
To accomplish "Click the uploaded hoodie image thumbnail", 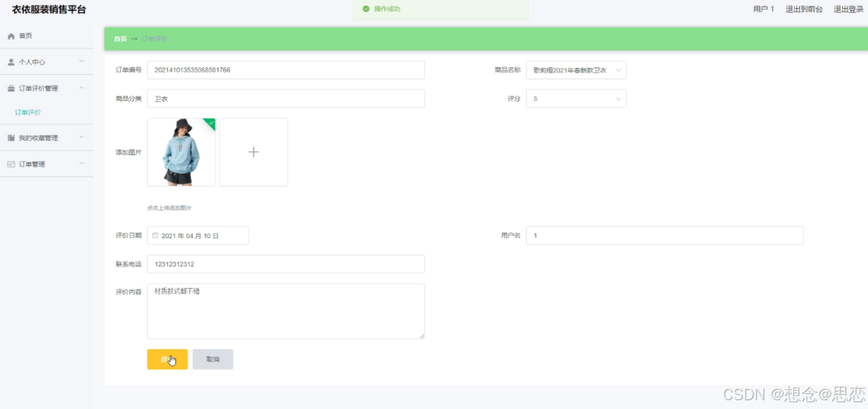I will pyautogui.click(x=181, y=152).
